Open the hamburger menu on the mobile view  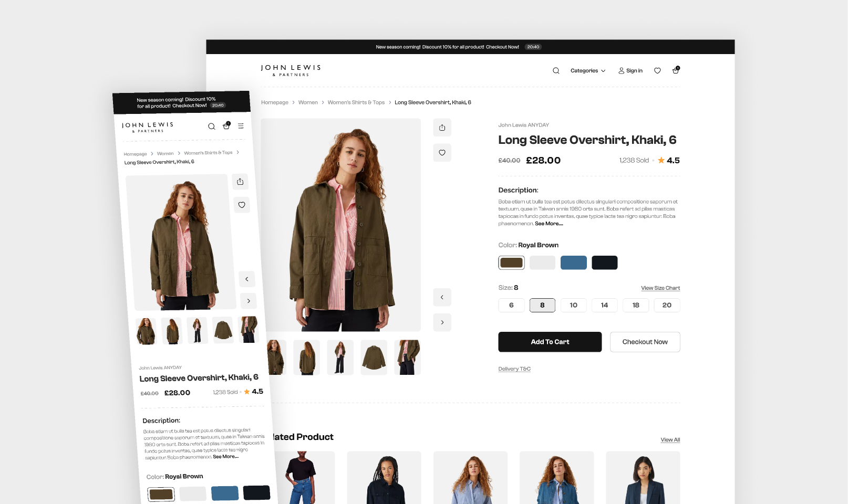point(241,126)
